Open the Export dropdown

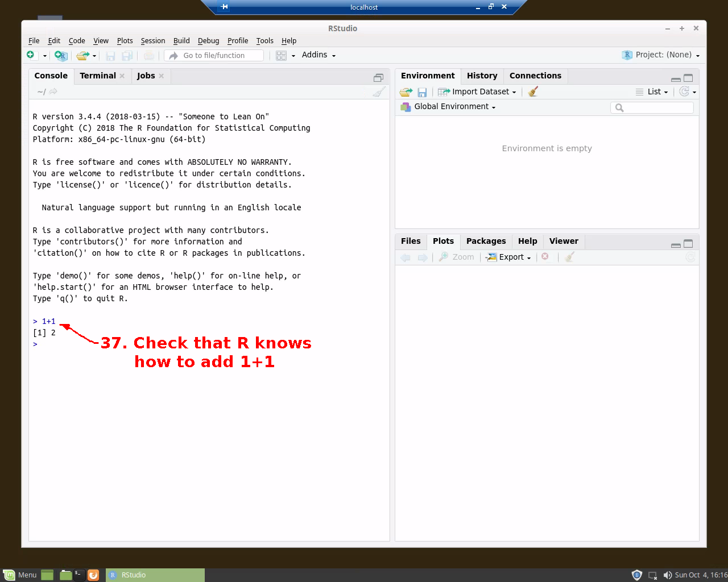(x=508, y=257)
